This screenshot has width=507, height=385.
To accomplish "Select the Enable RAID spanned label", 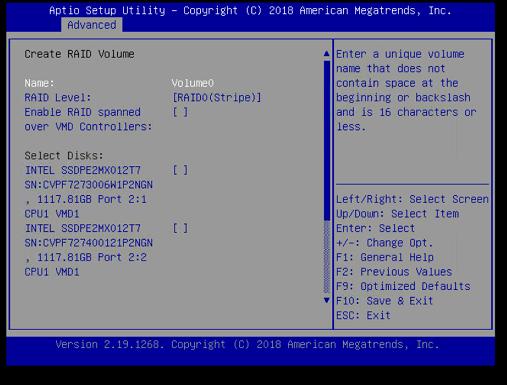I will click(82, 112).
